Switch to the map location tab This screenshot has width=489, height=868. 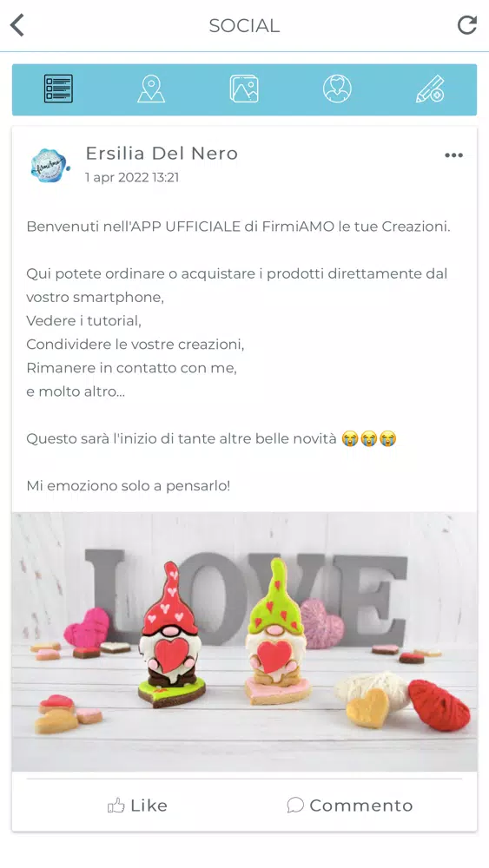tap(151, 89)
